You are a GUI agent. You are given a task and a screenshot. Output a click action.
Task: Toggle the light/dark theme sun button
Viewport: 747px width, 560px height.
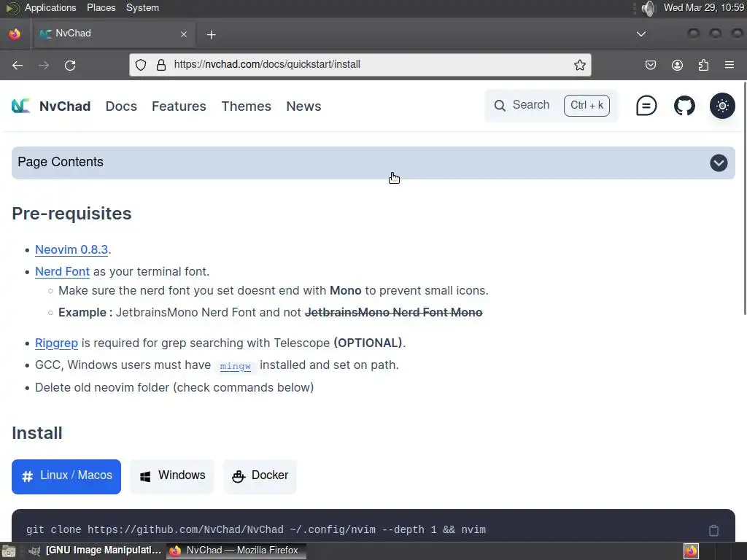[722, 106]
